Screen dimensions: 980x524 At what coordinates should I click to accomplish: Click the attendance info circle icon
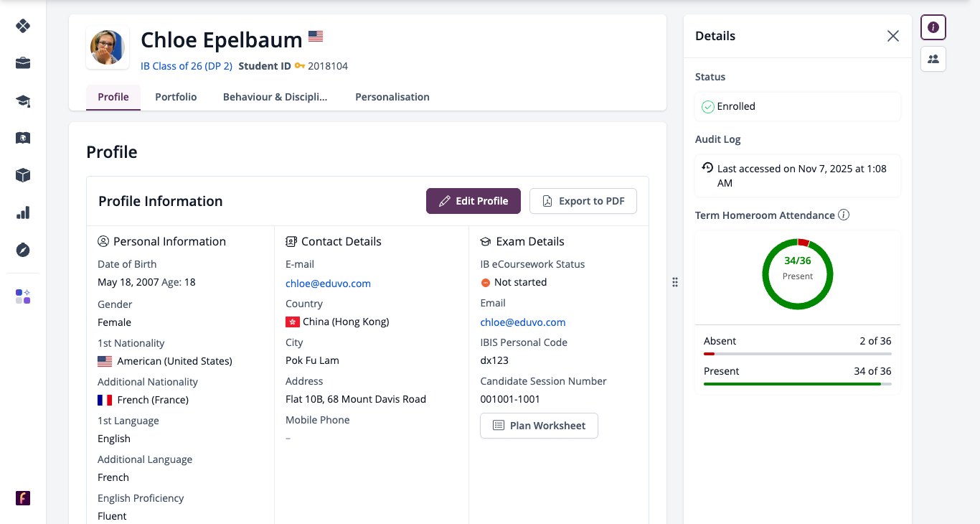[844, 215]
